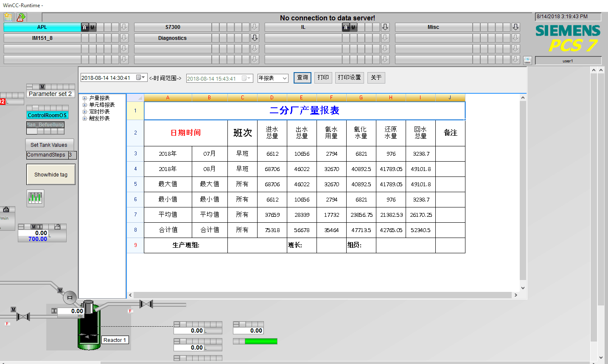The width and height of the screenshot is (608, 364).
Task: Open the start date-time picker dropdown
Action: pyautogui.click(x=144, y=78)
